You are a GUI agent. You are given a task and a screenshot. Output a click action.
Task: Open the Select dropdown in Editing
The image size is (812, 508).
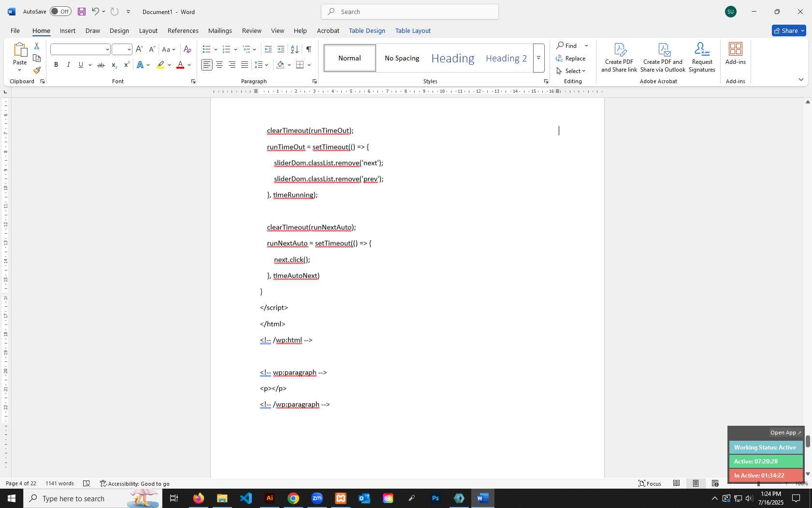[571, 71]
